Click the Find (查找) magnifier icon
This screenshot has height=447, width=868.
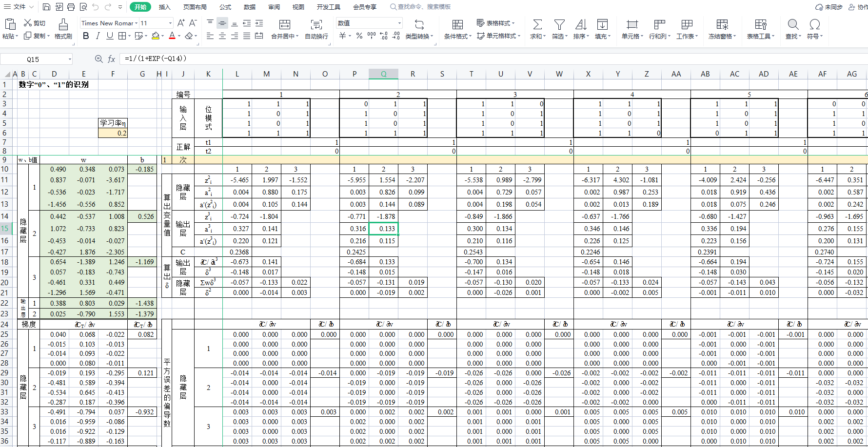pos(793,24)
